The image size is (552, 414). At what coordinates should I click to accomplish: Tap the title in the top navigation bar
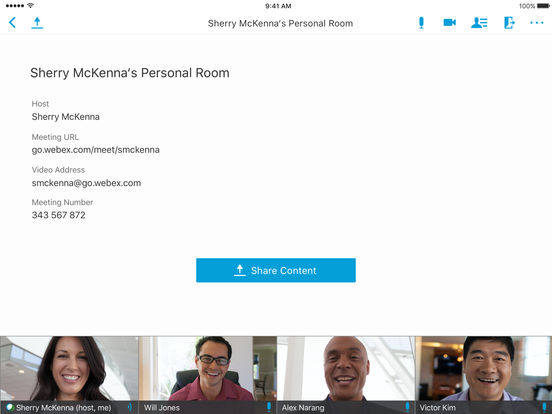(280, 23)
